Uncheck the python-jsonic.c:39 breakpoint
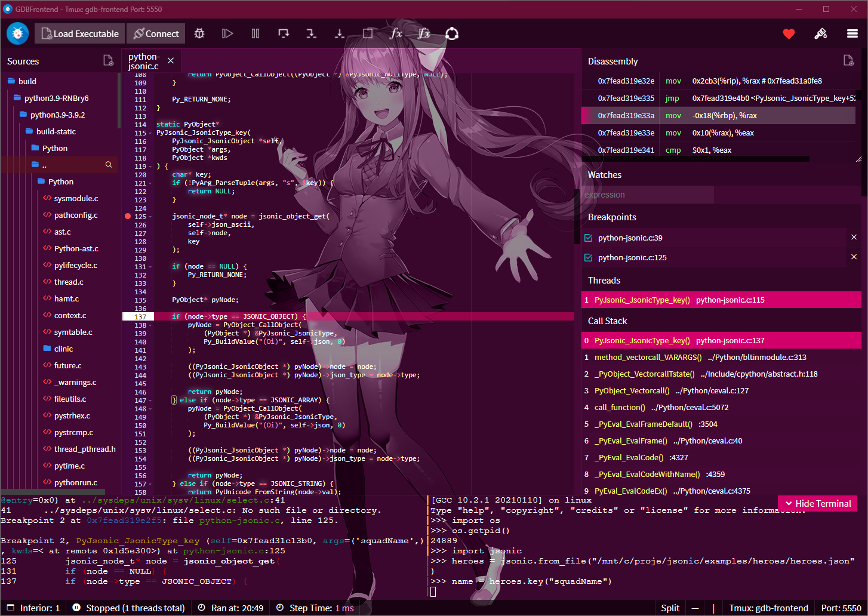868x616 pixels. pyautogui.click(x=588, y=237)
